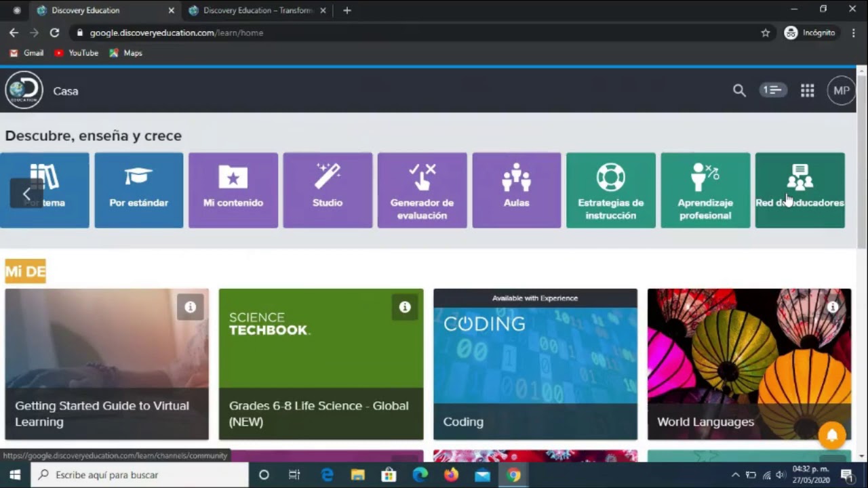Viewport: 868px width, 488px height.
Task: Open File Explorer from the taskbar
Action: tap(357, 475)
